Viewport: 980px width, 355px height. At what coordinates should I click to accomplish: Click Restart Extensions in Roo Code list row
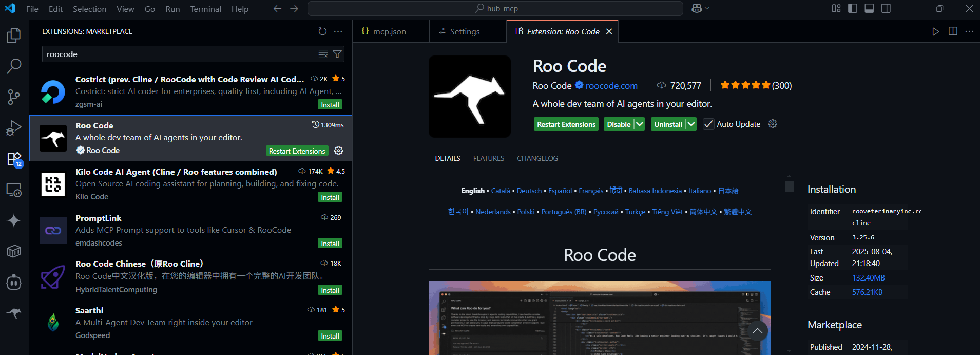click(x=297, y=151)
